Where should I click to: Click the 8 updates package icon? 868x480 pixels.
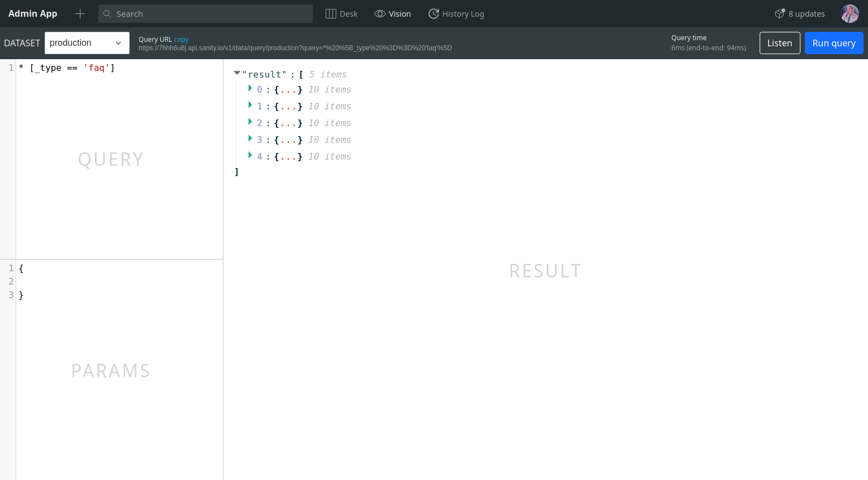click(780, 13)
